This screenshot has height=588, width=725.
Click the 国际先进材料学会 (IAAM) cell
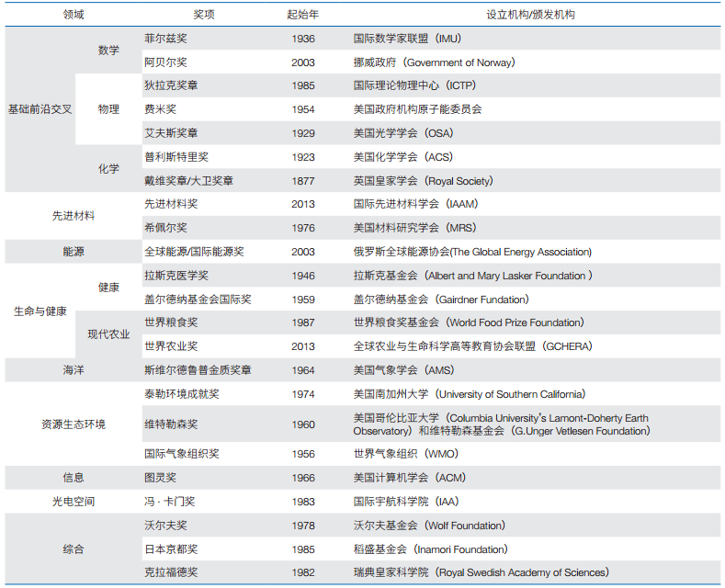click(415, 204)
